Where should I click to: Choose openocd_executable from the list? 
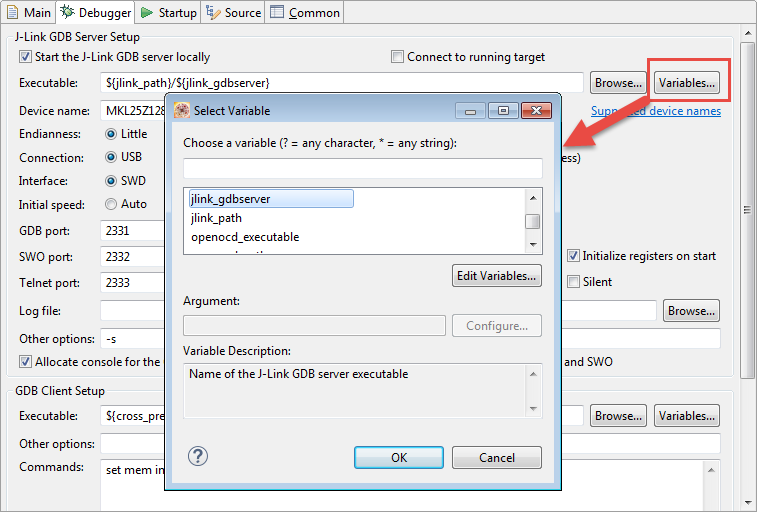pos(245,237)
